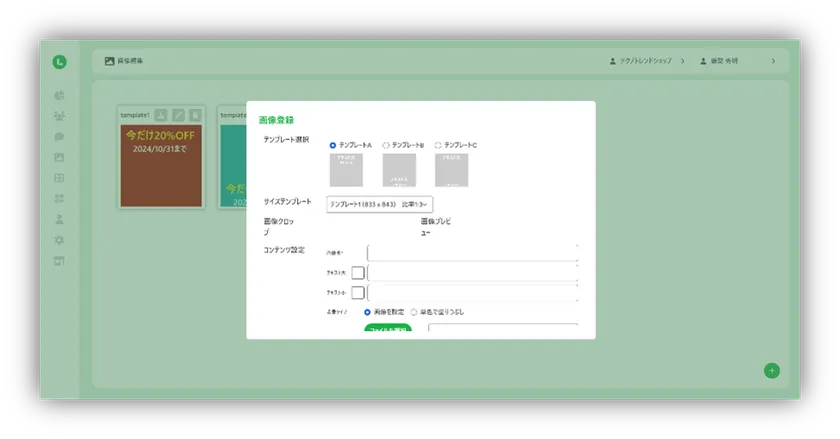The height and width of the screenshot is (439, 840).
Task: Click the Template A preview thumbnail
Action: click(x=346, y=170)
